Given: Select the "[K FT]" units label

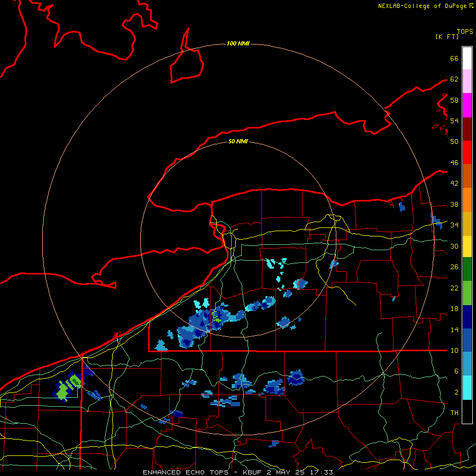Looking at the screenshot, I should 447,36.
